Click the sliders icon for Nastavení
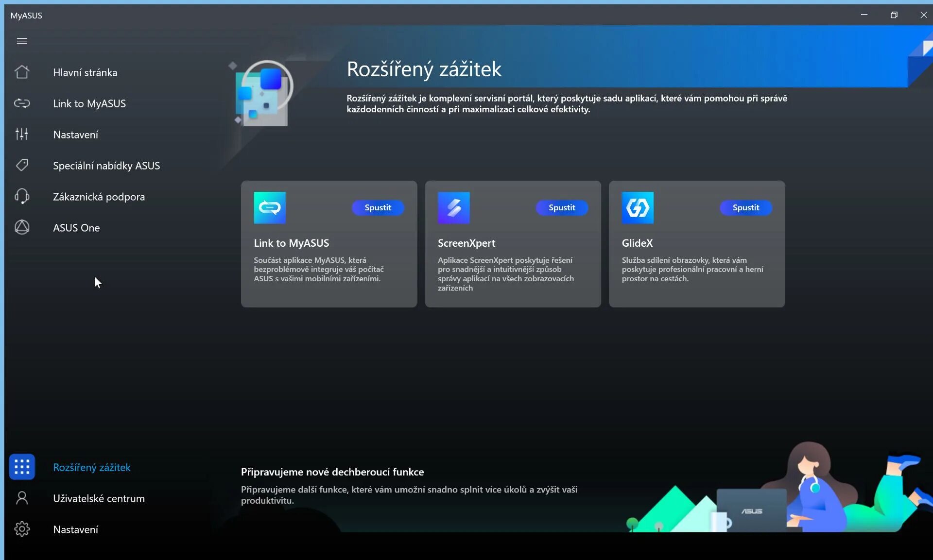Screen dimensions: 933x560 22,135
